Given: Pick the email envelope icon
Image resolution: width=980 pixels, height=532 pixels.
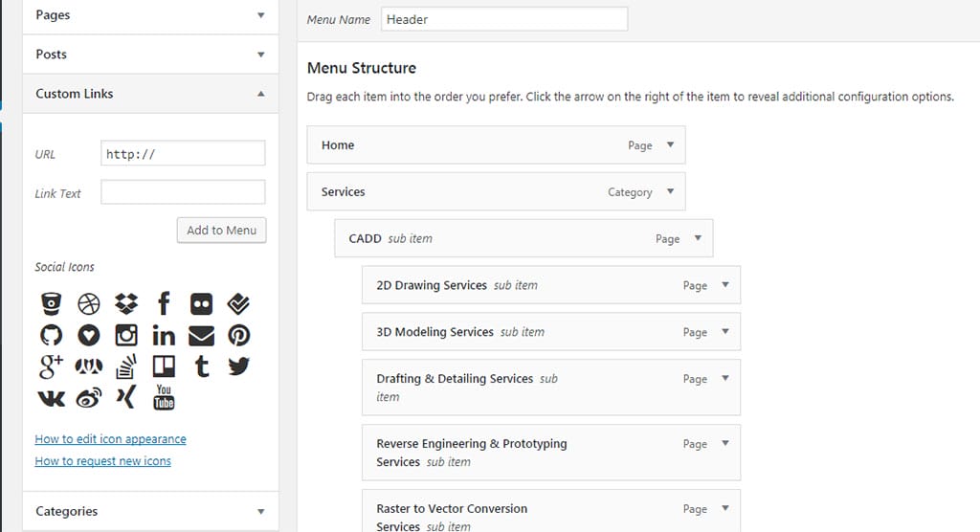Looking at the screenshot, I should pos(201,335).
